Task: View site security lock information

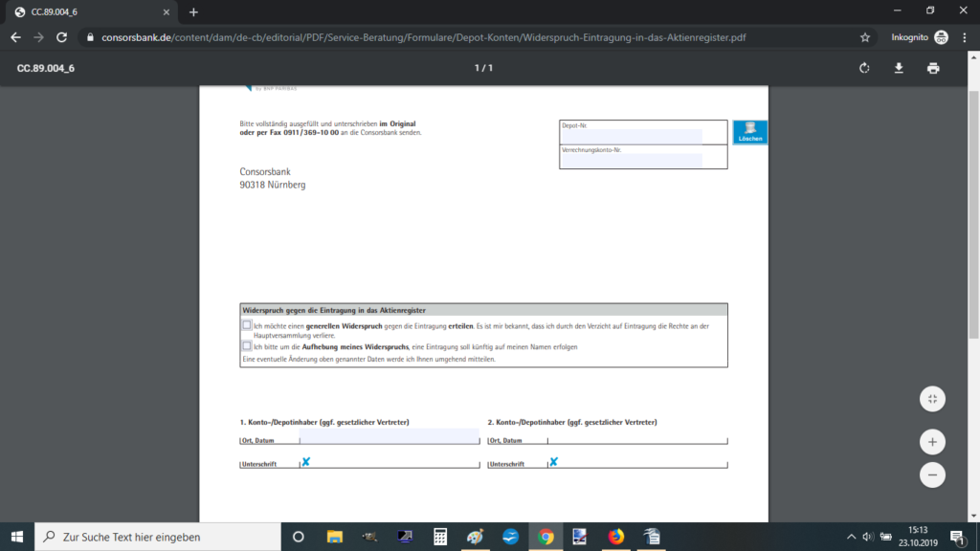Action: pyautogui.click(x=90, y=37)
